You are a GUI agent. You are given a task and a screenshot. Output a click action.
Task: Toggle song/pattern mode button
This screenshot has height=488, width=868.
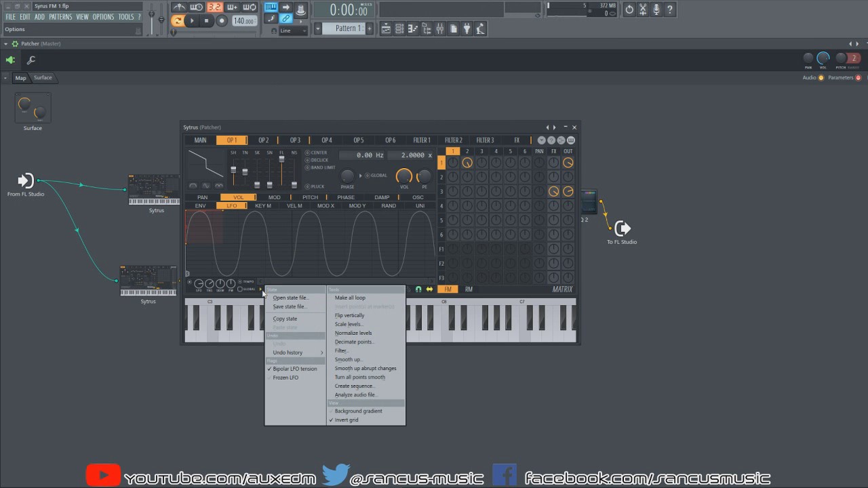click(x=178, y=21)
